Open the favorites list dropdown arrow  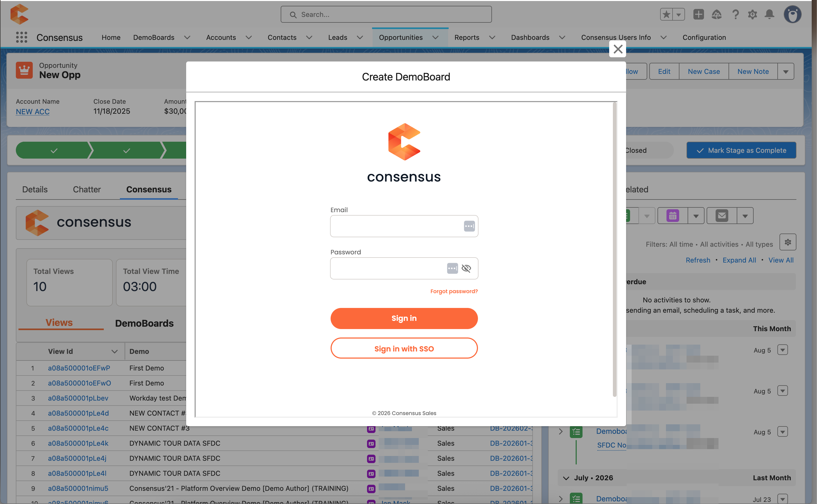coord(679,14)
